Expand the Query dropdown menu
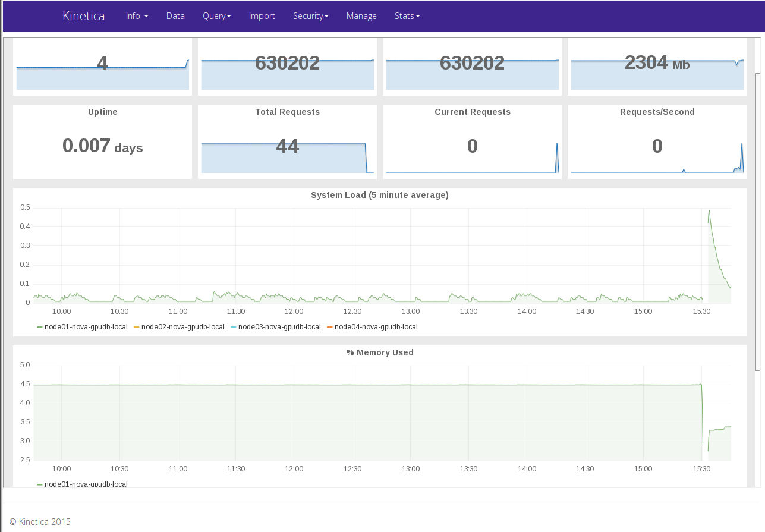Viewport: 765px width, 532px height. [216, 16]
